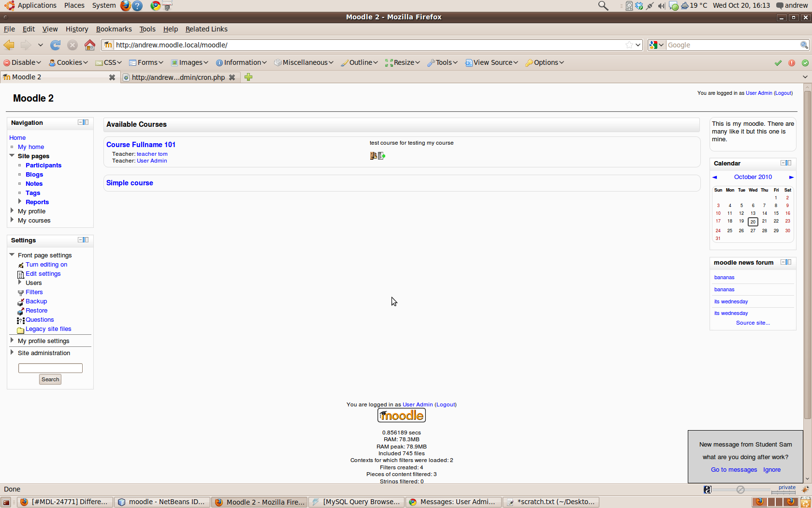The height and width of the screenshot is (508, 812).
Task: Open the History menu
Action: click(77, 29)
